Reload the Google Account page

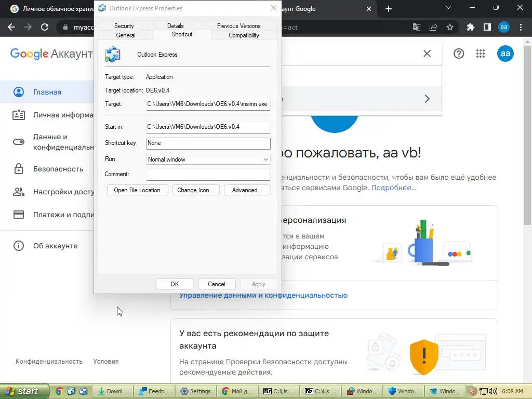45,27
